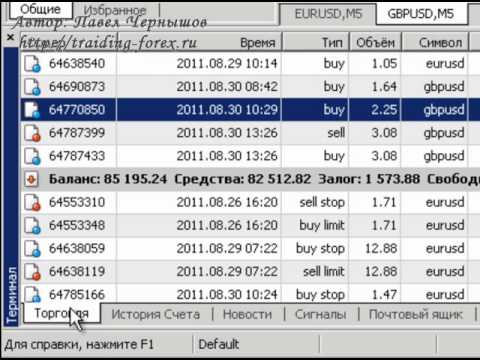Click the order icon for ticket 64690873
This screenshot has height=360, width=480.
32,87
